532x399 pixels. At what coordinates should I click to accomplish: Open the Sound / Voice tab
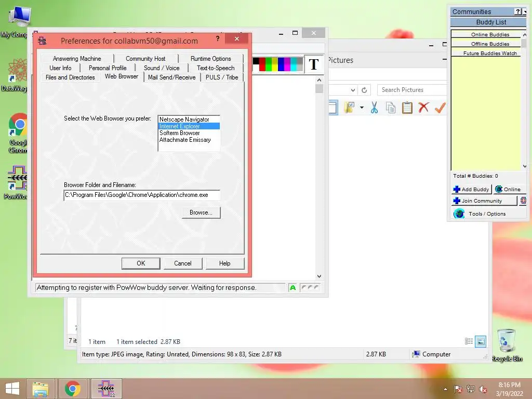click(162, 68)
